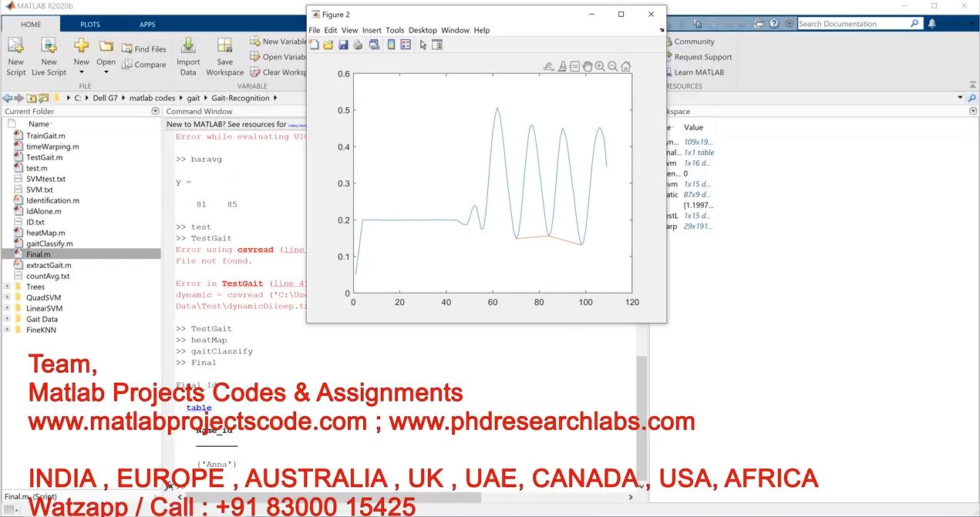980x517 pixels.
Task: Click Save Workspace icon
Action: click(x=224, y=56)
